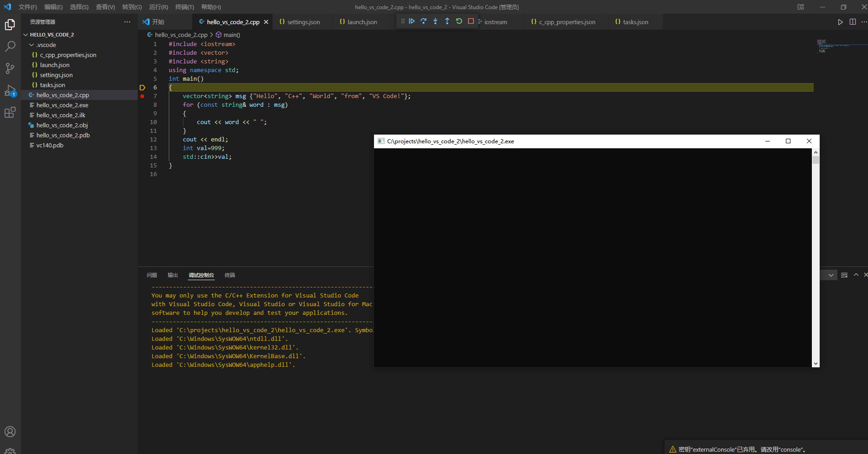The height and width of the screenshot is (454, 868).
Task: Switch to the 问题 panel tab
Action: tap(152, 275)
